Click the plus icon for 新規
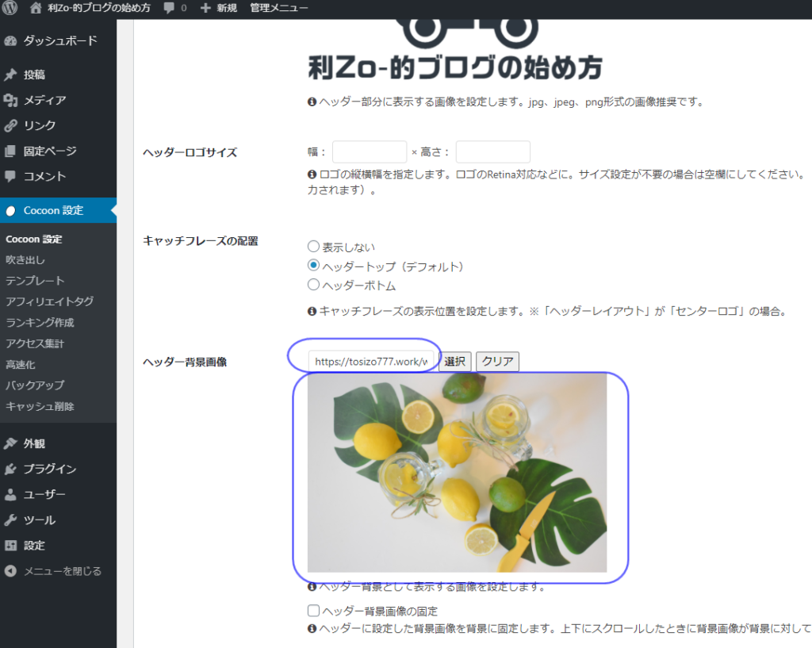Viewport: 812px width, 648px height. 205,8
